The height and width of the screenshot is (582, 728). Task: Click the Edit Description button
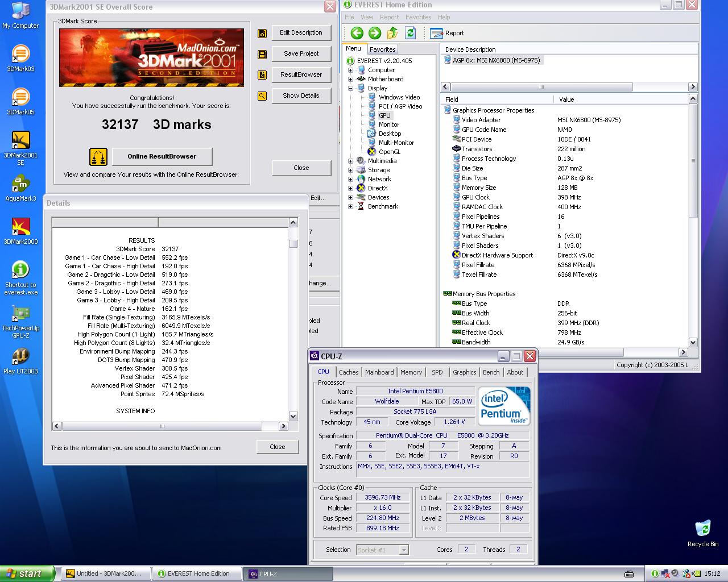(x=301, y=33)
